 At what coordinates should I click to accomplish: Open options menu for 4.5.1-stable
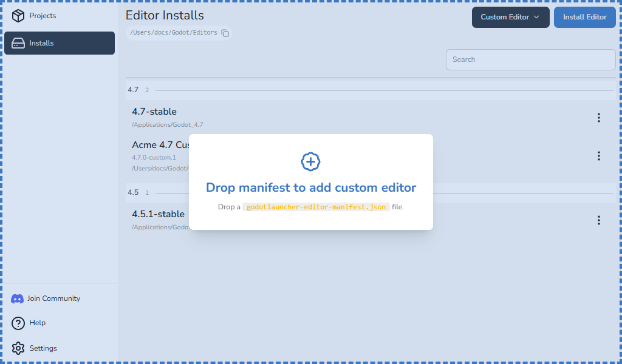tap(598, 220)
